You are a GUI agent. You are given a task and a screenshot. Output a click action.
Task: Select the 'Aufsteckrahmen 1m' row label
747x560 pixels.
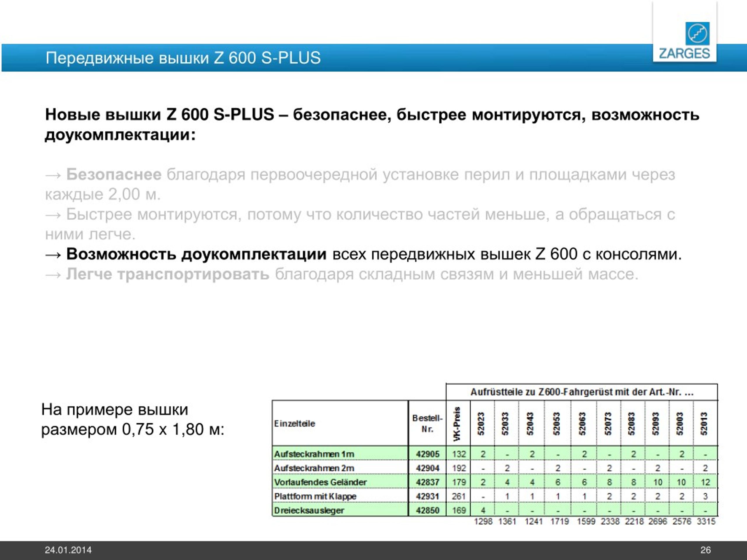pos(314,454)
